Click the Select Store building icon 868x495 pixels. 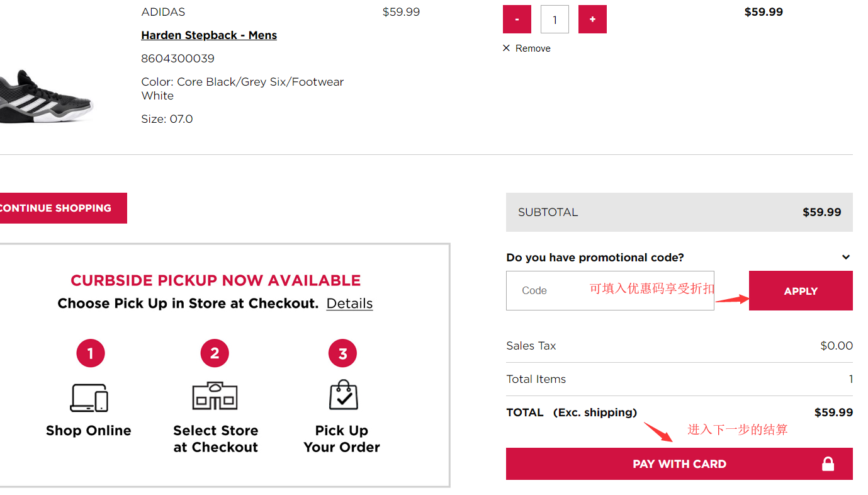point(215,396)
